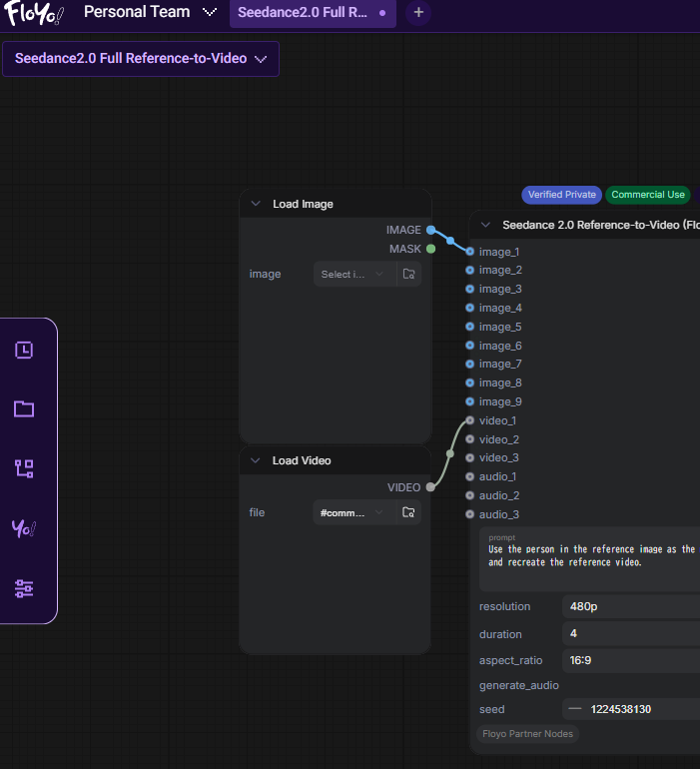Screen dimensions: 700x769
Task: Click the Yo! icon in the sidebar
Action: tap(24, 528)
